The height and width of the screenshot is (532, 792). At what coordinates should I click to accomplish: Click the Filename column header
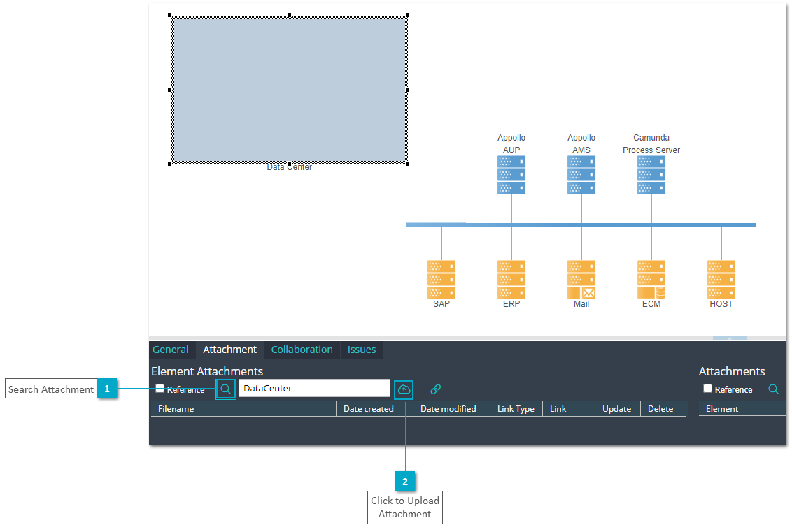(243, 409)
